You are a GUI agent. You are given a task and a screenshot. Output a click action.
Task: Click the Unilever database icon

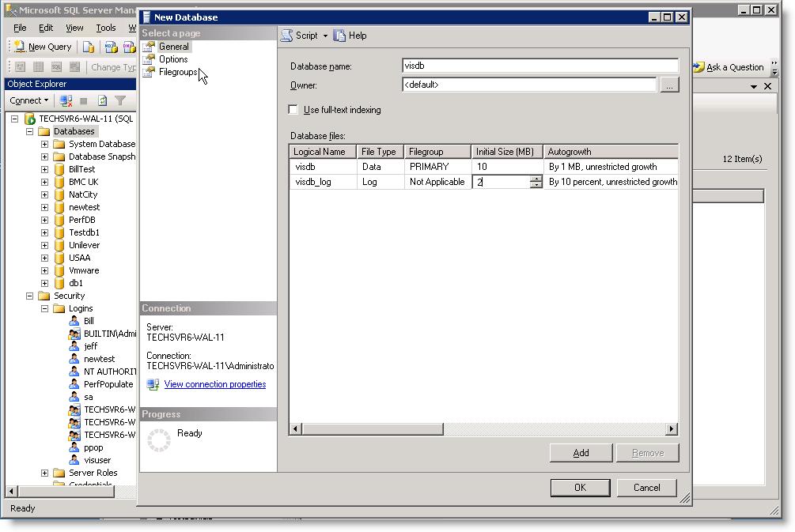click(x=59, y=245)
